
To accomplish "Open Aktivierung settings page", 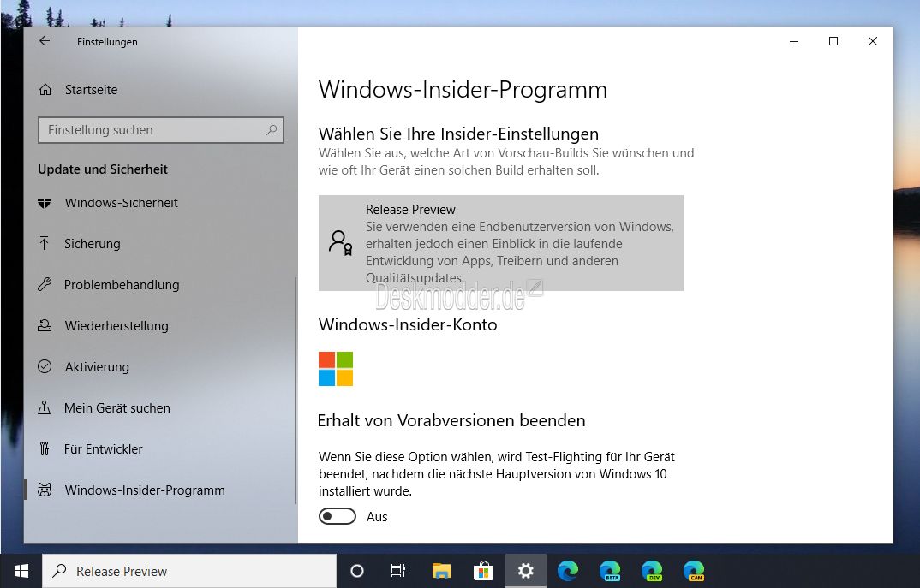I will pos(159,366).
